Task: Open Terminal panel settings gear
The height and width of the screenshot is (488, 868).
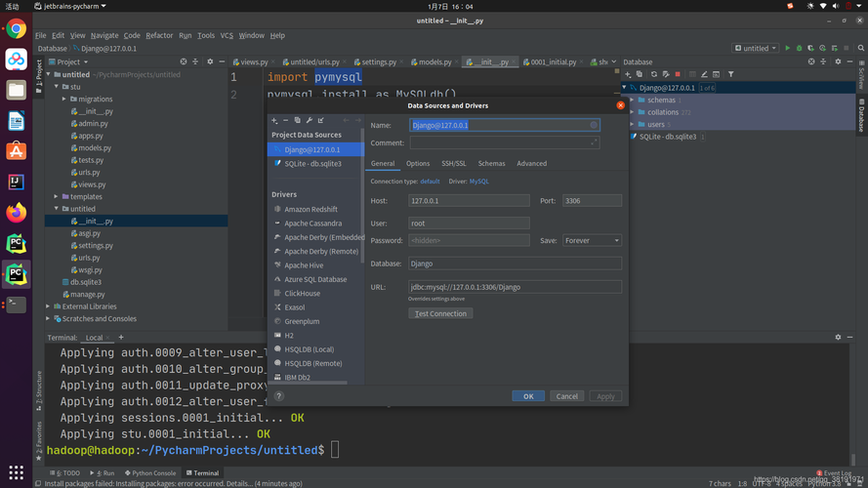Action: tap(838, 337)
